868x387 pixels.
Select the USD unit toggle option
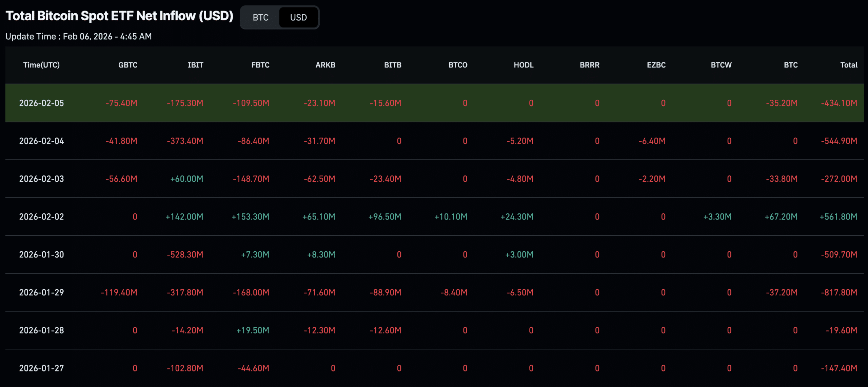[x=298, y=17]
